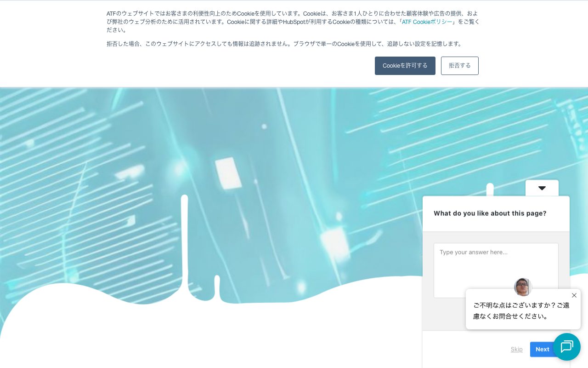Image resolution: width=588 pixels, height=368 pixels.
Task: Decline cookies with 拒否する button
Action: pos(460,66)
